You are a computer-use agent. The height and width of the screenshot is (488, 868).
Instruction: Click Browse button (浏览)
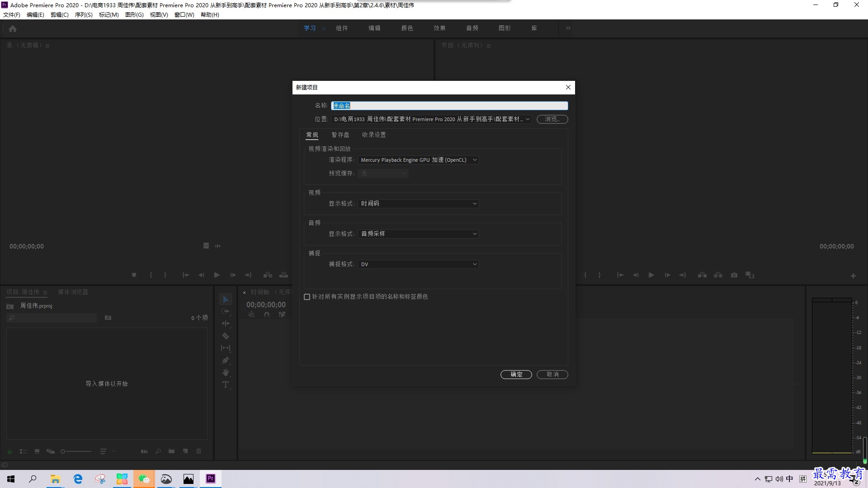(x=552, y=119)
